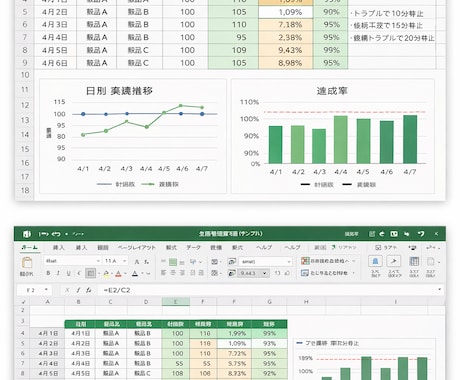Cancel formula entry with the X icon
The image size is (460, 380).
(67, 290)
